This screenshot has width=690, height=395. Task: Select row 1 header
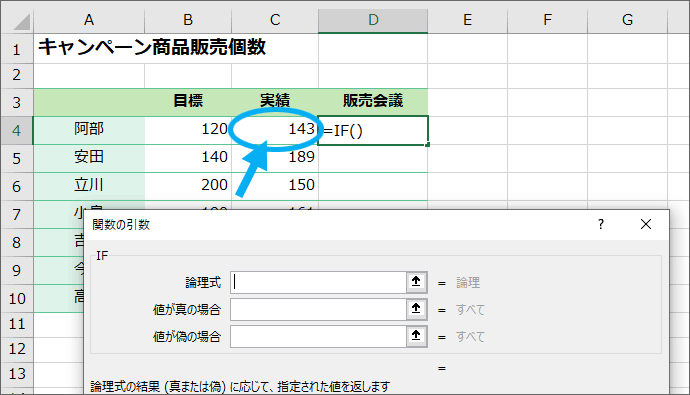click(x=17, y=49)
